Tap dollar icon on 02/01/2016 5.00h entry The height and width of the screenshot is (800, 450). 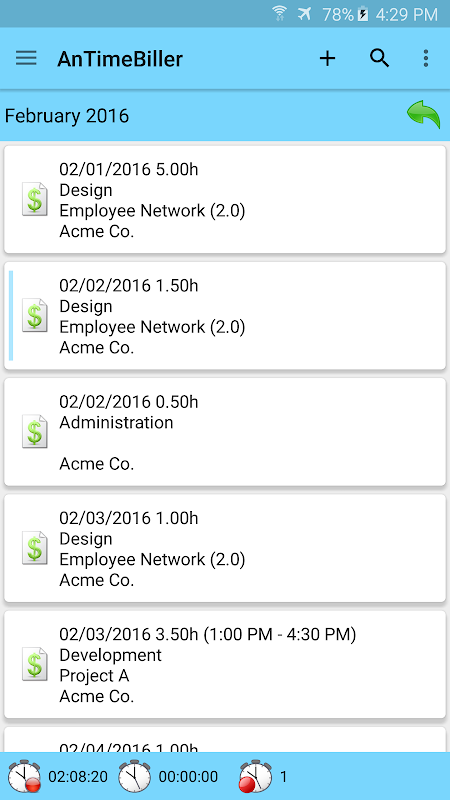(x=35, y=199)
